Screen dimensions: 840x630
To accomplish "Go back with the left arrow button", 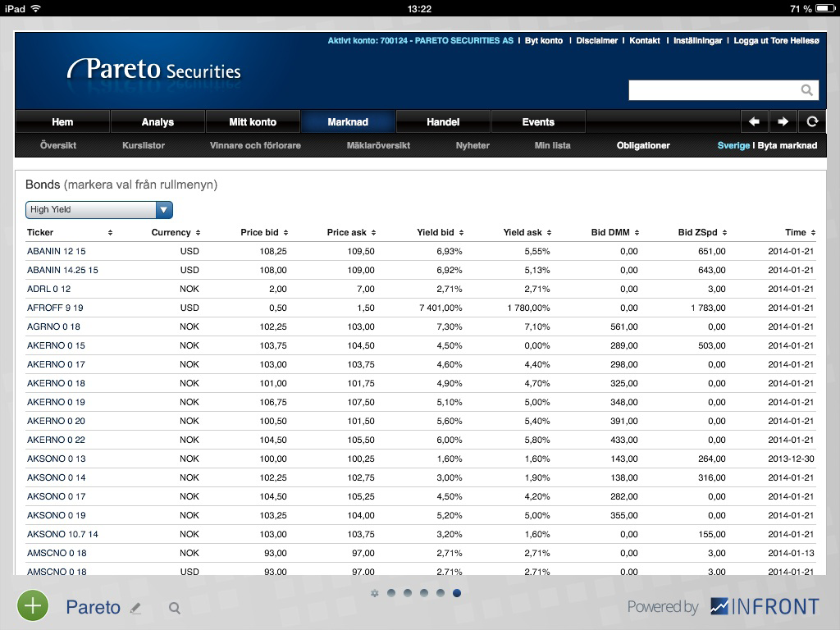I will (x=755, y=121).
